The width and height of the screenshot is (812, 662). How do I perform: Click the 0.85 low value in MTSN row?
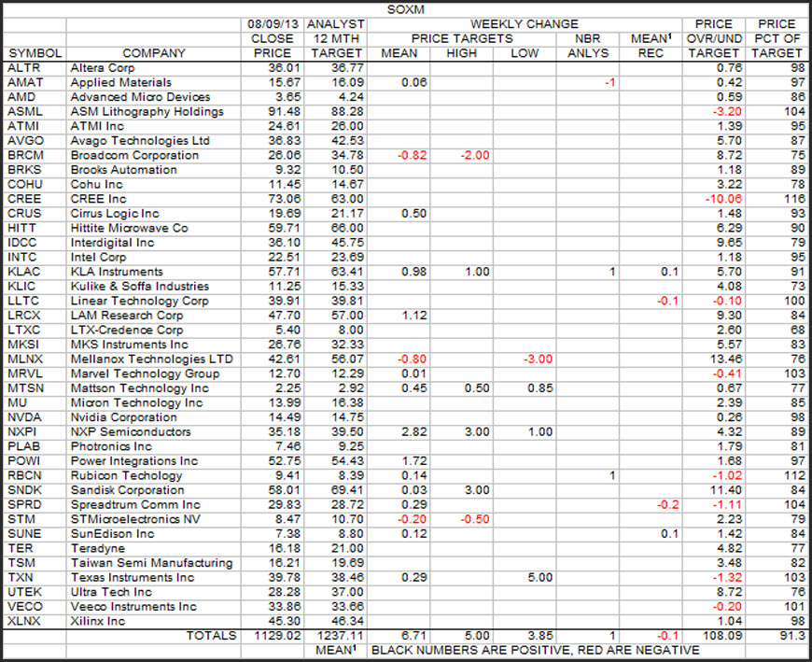point(540,388)
